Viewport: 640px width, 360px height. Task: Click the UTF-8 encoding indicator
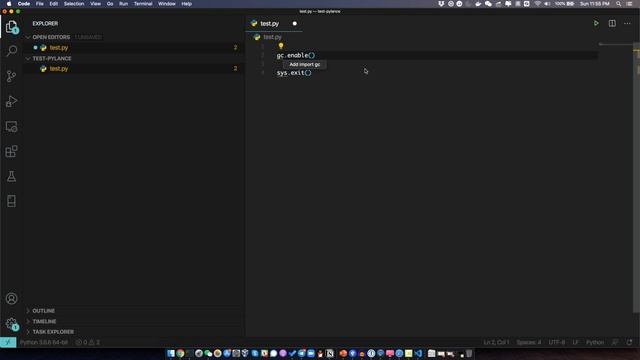coord(557,342)
